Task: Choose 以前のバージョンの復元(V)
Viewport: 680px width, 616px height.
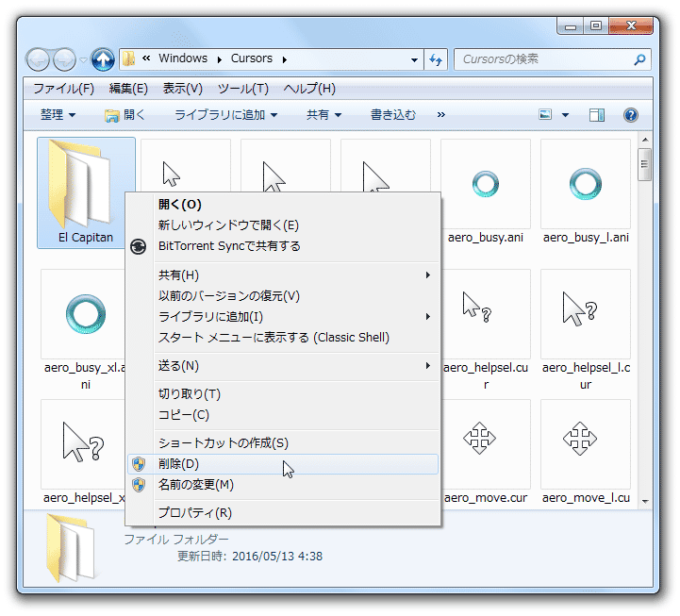Action: click(x=283, y=296)
